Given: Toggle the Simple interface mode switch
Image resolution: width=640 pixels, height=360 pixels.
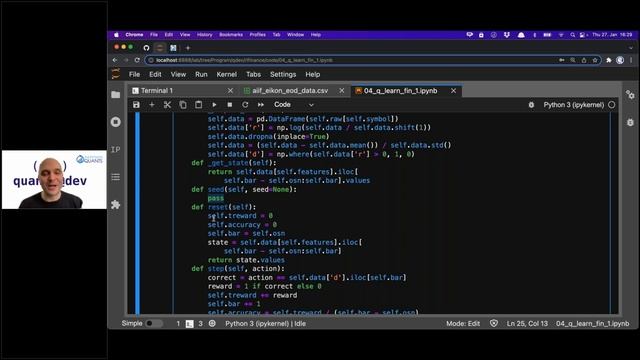Looking at the screenshot, I should (153, 324).
